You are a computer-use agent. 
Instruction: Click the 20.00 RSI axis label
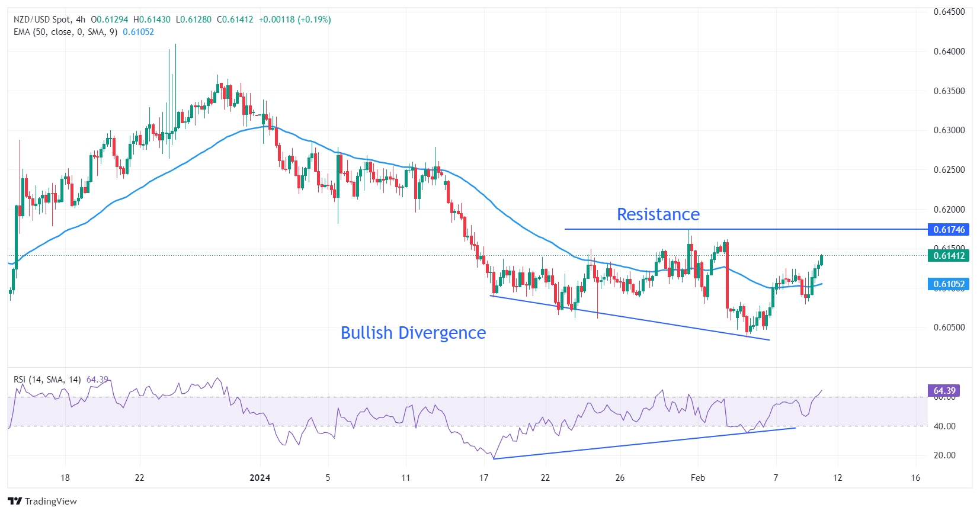coord(944,455)
